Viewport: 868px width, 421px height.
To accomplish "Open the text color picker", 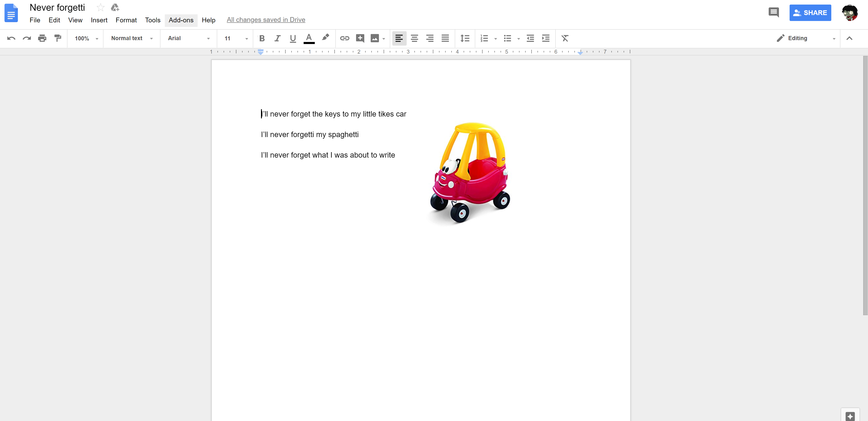I will point(309,38).
